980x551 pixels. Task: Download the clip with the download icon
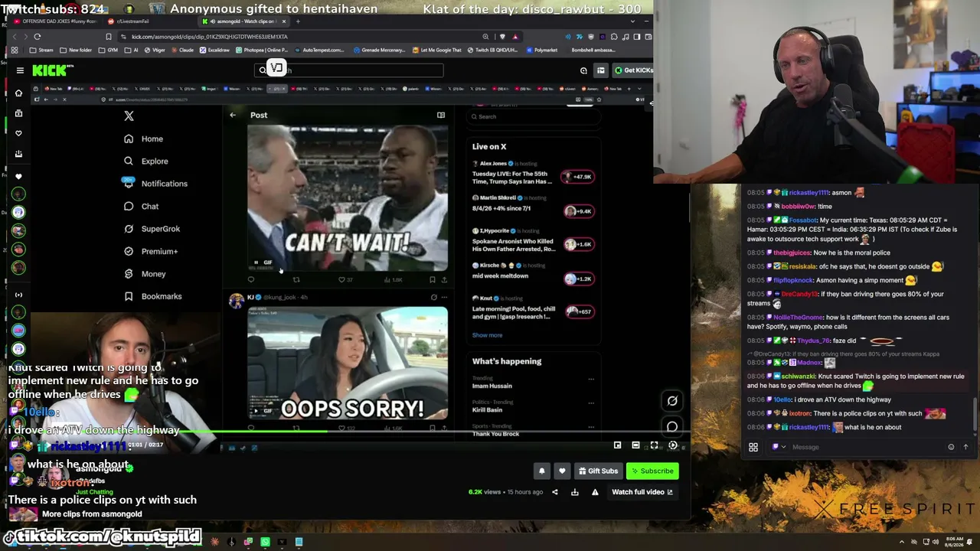575,492
